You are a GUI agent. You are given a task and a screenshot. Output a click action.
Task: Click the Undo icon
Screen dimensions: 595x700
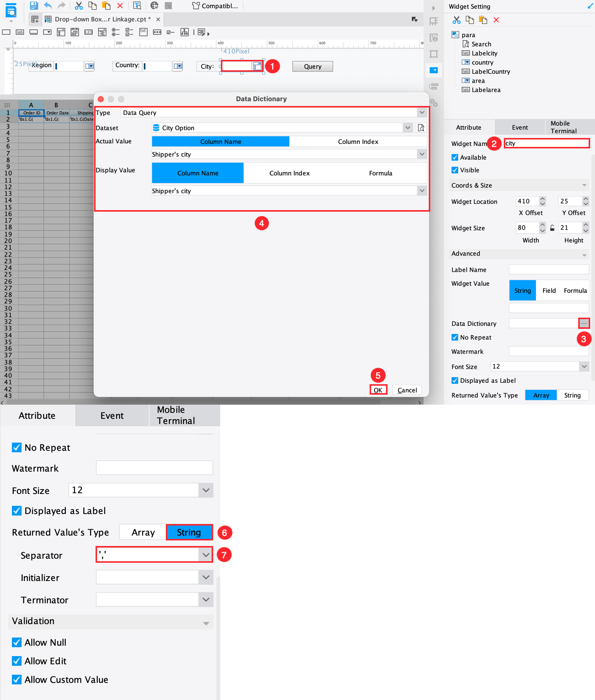48,6
